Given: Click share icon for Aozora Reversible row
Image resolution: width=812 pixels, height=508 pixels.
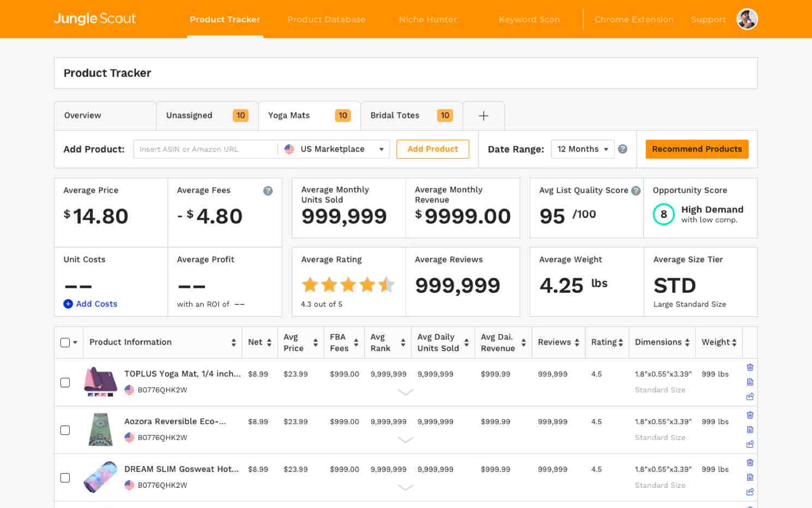Looking at the screenshot, I should (x=750, y=444).
